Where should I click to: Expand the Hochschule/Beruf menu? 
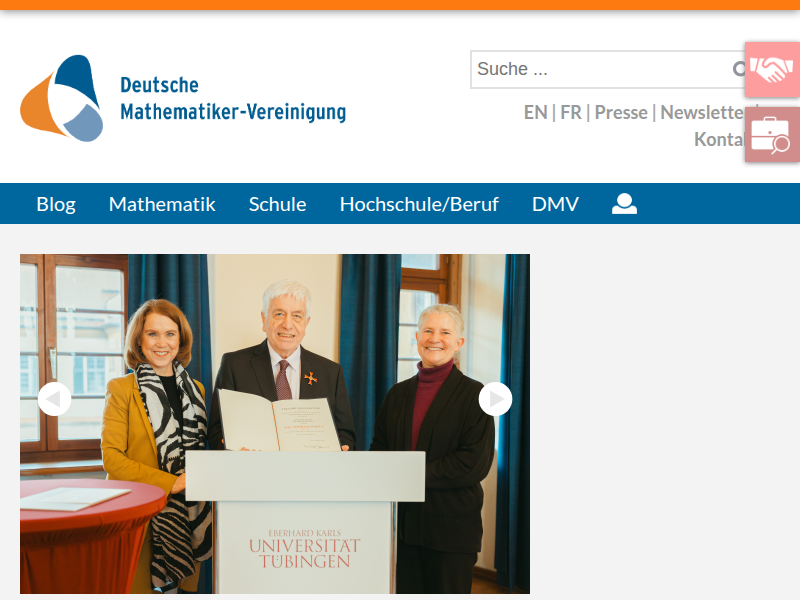coord(419,204)
